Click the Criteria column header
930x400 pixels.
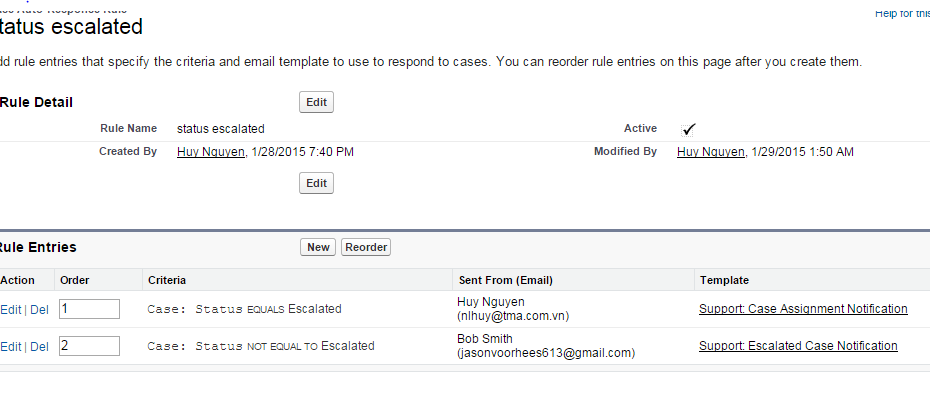point(166,280)
